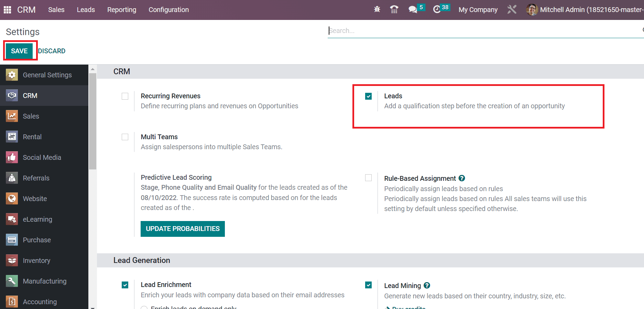Open eLearning settings section
The image size is (644, 309).
[44, 219]
